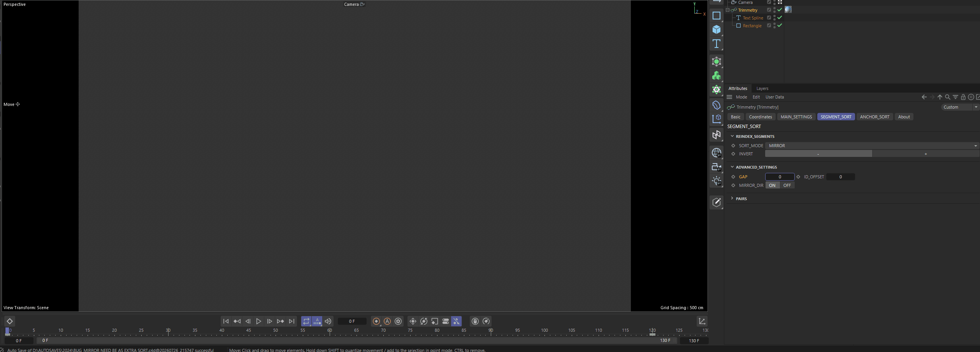Toggle Rectangle enable checkmark
The height and width of the screenshot is (352, 980).
780,25
